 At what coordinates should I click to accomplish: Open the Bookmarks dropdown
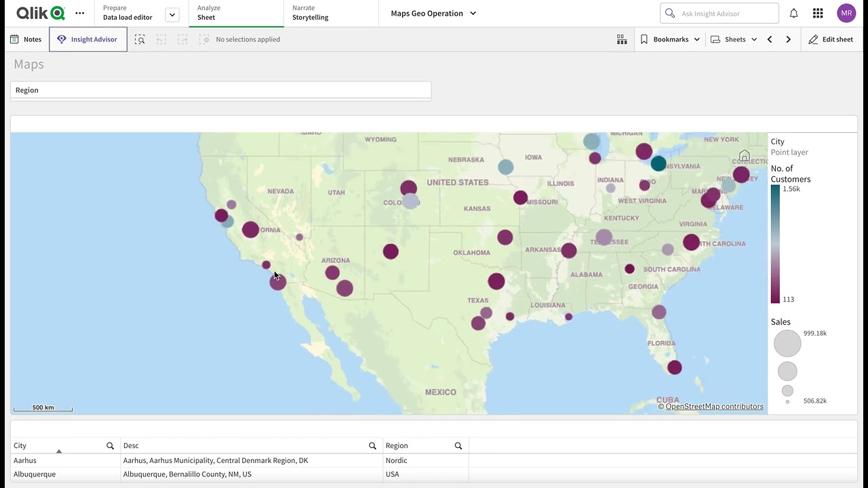[670, 39]
